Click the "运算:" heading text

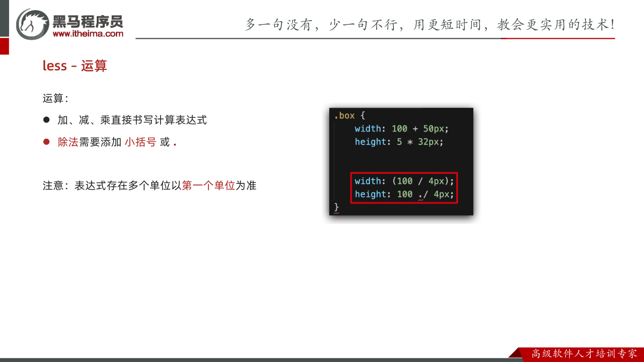coord(56,98)
